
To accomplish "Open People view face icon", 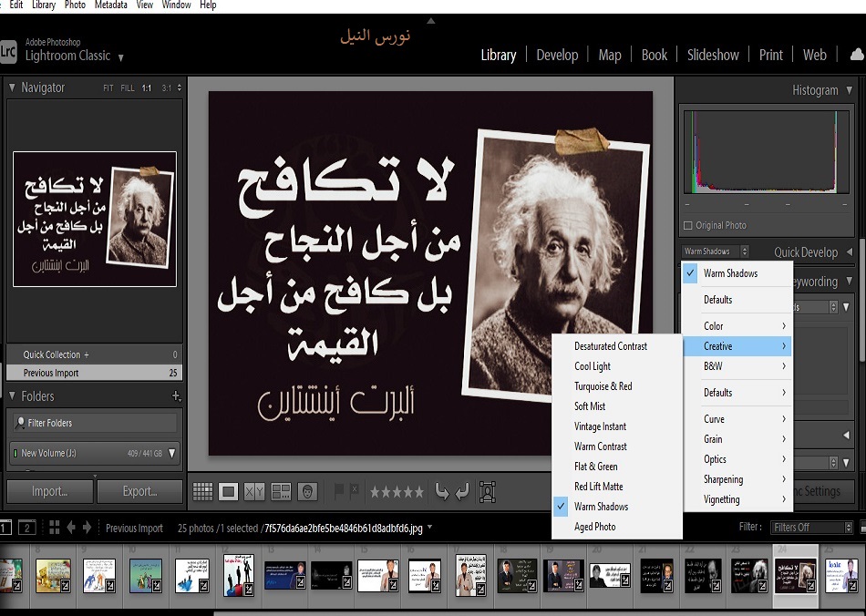I will point(307,491).
